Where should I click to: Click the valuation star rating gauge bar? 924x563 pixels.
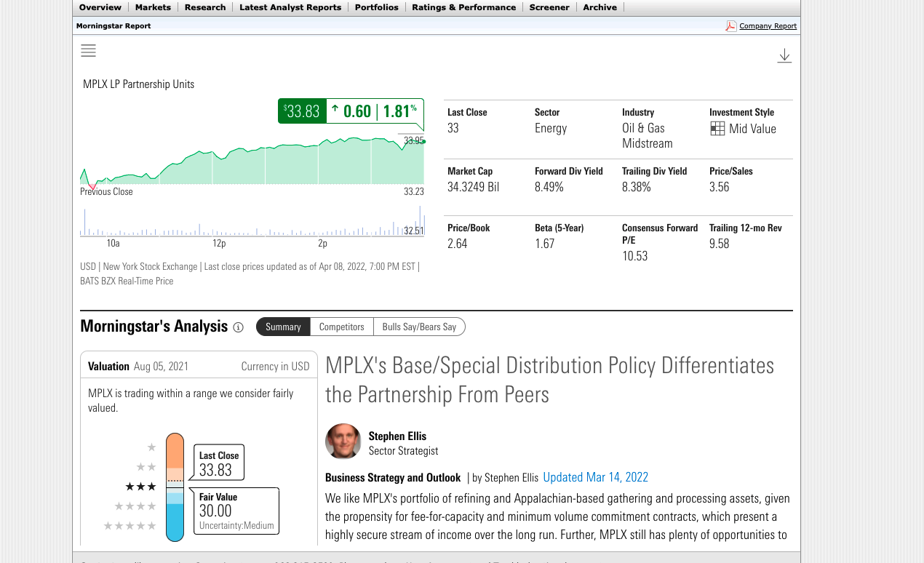tap(175, 487)
